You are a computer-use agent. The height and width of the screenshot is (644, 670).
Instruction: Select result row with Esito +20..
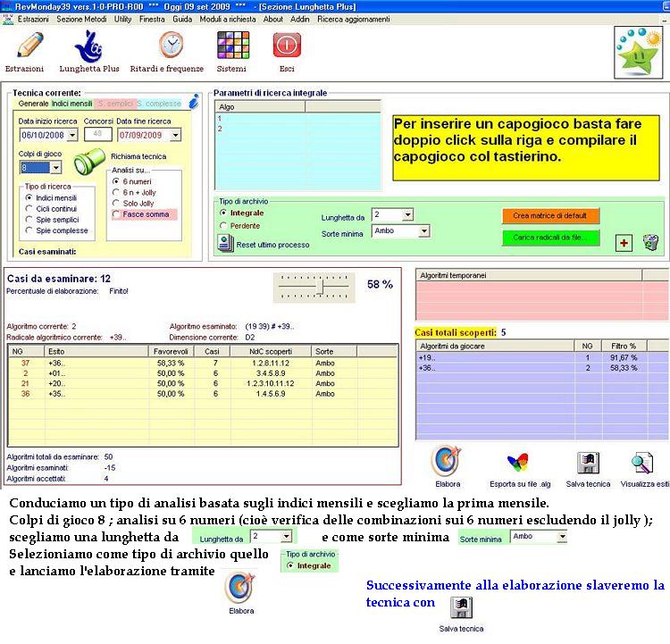pyautogui.click(x=203, y=383)
